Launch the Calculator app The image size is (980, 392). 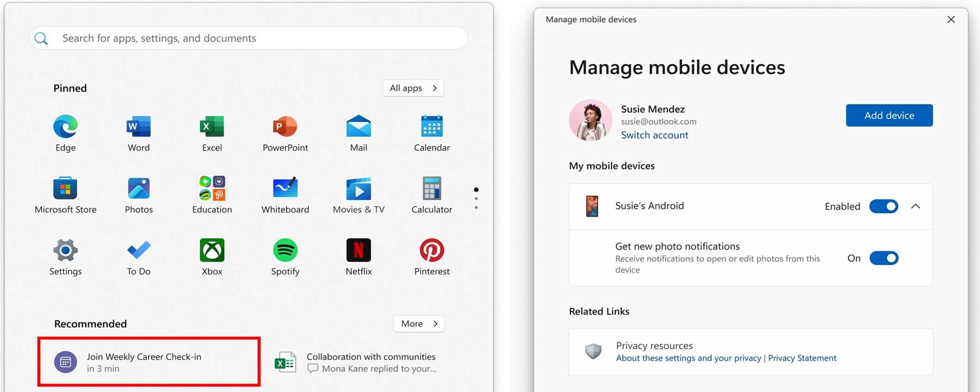[x=432, y=195]
